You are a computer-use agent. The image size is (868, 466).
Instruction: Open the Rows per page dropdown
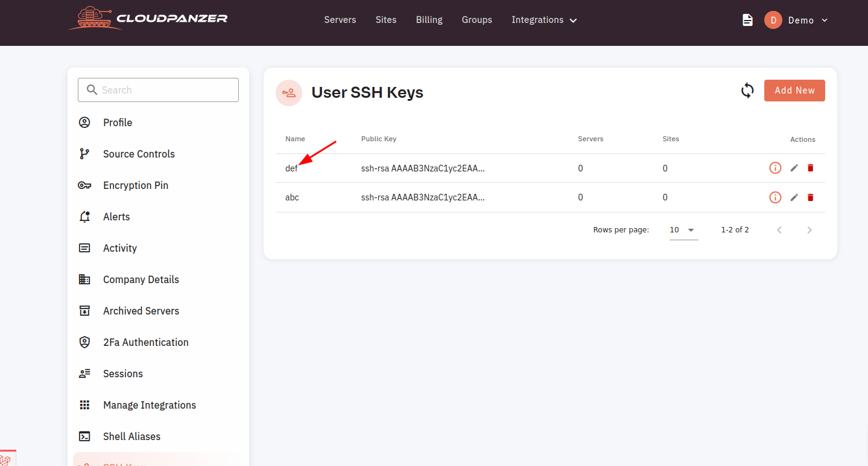tap(683, 230)
